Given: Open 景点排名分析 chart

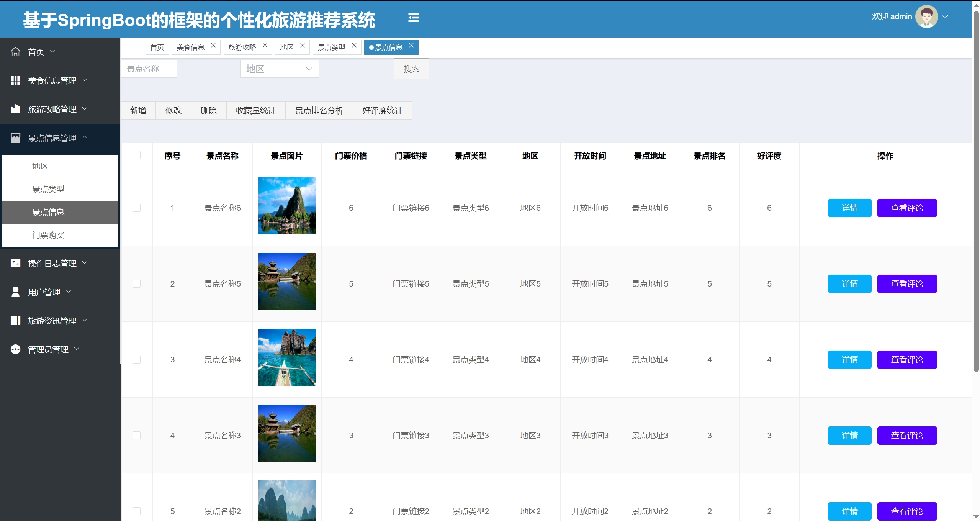Looking at the screenshot, I should click(x=319, y=111).
